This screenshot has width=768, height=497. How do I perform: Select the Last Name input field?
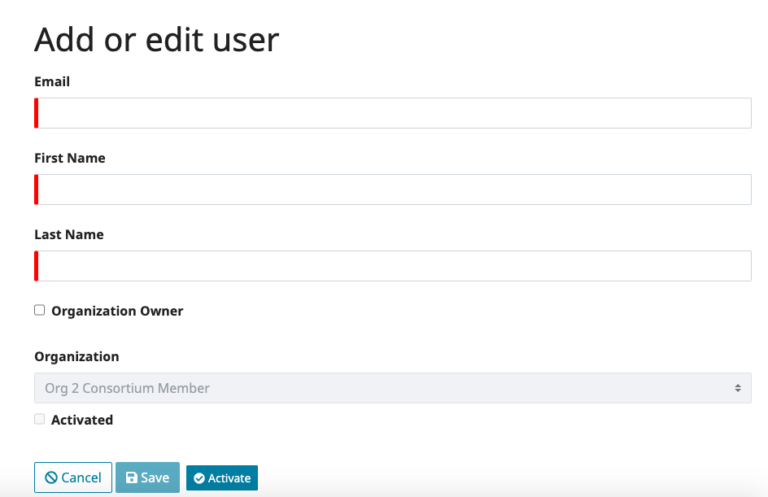393,266
